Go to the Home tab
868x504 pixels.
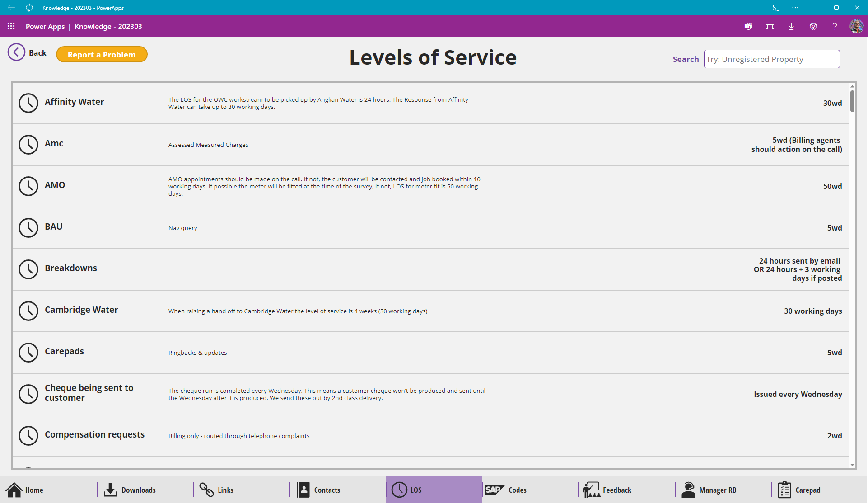tap(25, 490)
